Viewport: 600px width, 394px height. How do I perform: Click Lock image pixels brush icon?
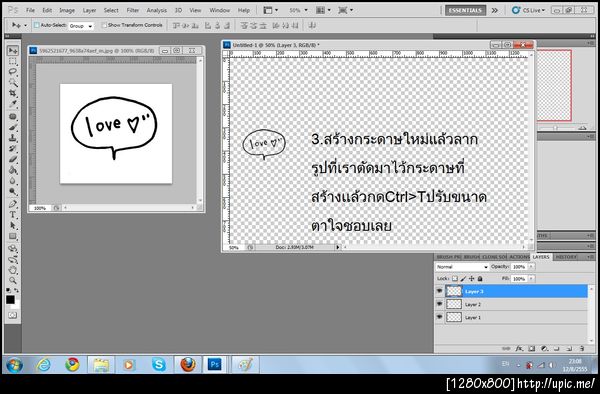coord(463,279)
